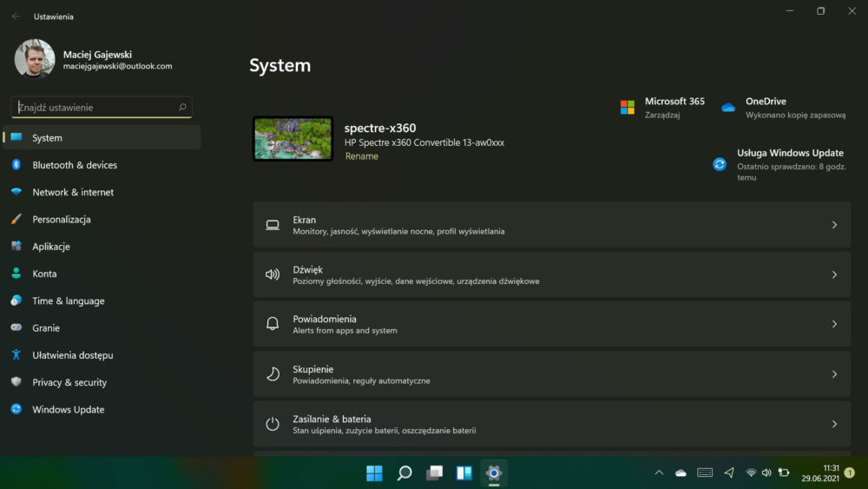Click the Rename link under spectre-x360
Screen dimensions: 868x489
tap(361, 156)
